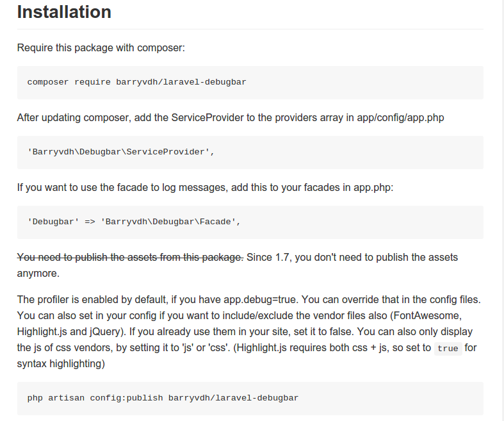Click the 'FontAwesome' word in paragraph
The image size is (504, 421).
tap(427, 315)
